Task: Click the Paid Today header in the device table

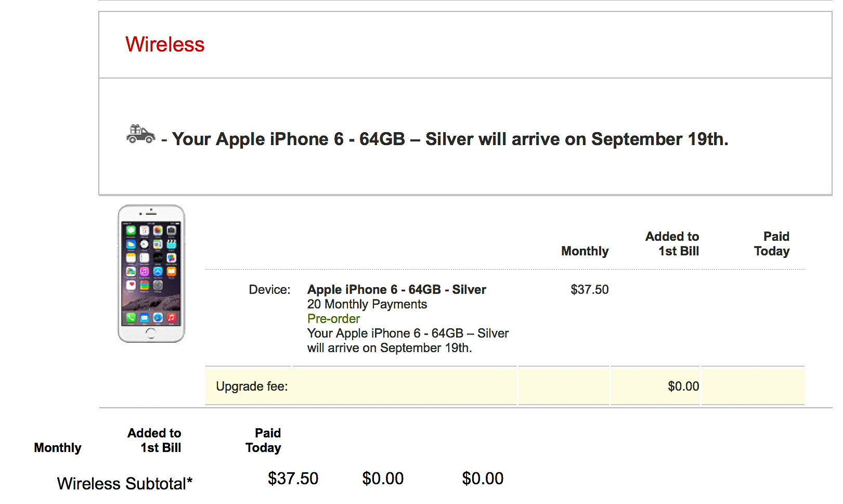Action: click(x=772, y=244)
